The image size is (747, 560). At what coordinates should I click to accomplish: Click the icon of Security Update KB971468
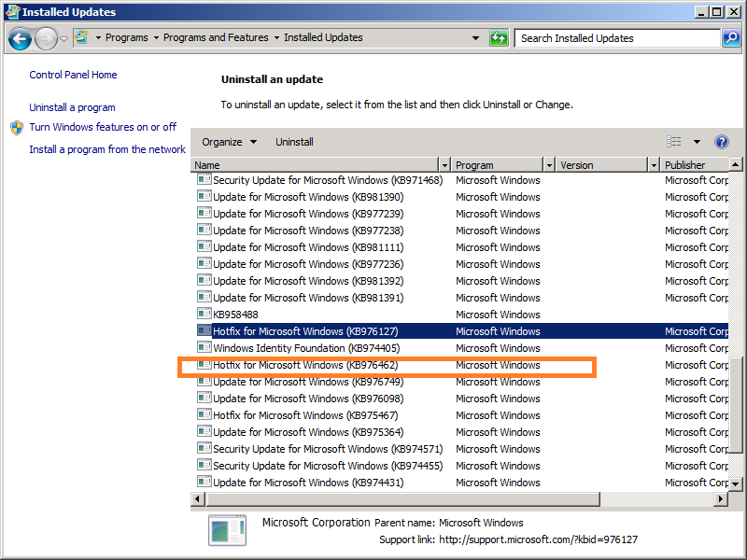pyautogui.click(x=204, y=179)
